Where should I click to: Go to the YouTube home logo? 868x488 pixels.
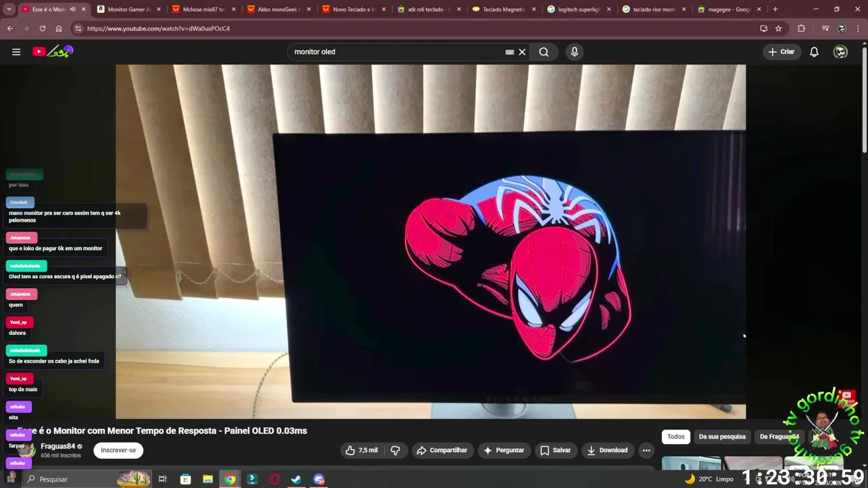click(52, 52)
